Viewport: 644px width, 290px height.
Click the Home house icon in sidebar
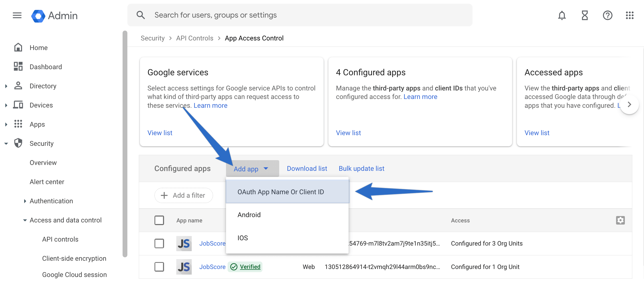point(18,47)
